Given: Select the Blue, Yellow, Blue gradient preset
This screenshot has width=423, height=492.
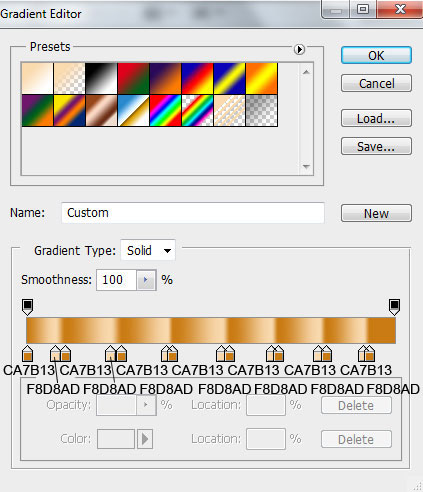Looking at the screenshot, I should [229, 78].
